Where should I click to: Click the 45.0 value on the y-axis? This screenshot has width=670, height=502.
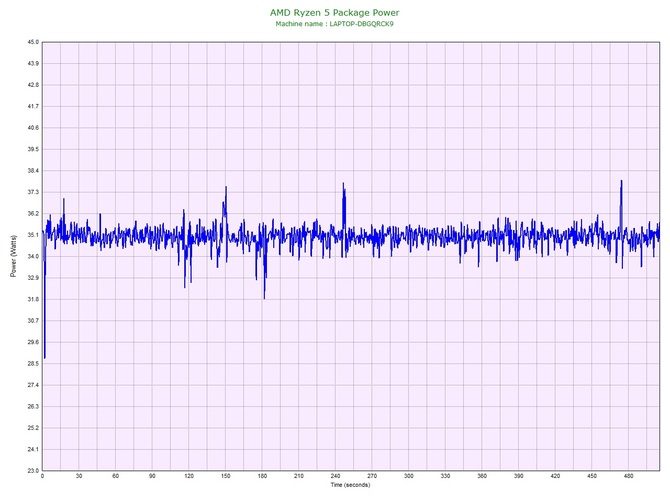33,42
